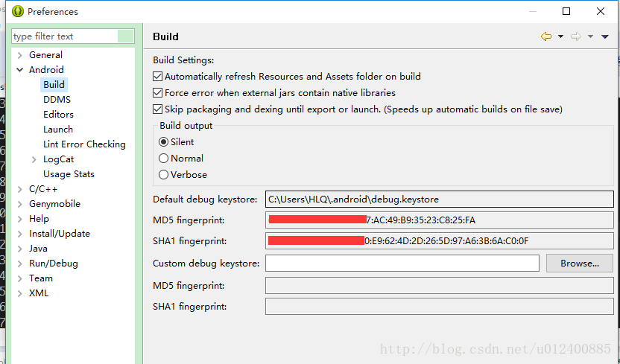Screen dimensions: 620x364
Task: Expand the Genymobile tree node
Action: 20,204
